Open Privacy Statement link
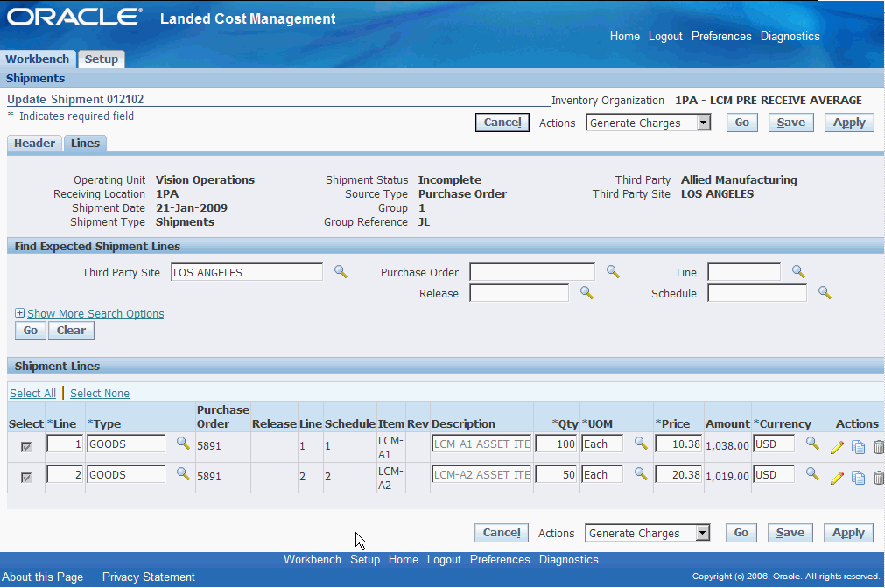Viewport: 885px width, 588px height. [149, 577]
